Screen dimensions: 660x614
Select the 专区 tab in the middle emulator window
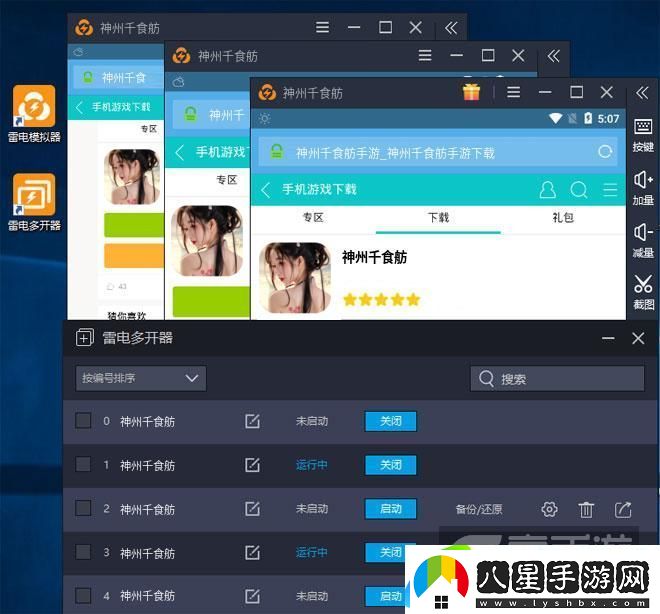tap(226, 180)
